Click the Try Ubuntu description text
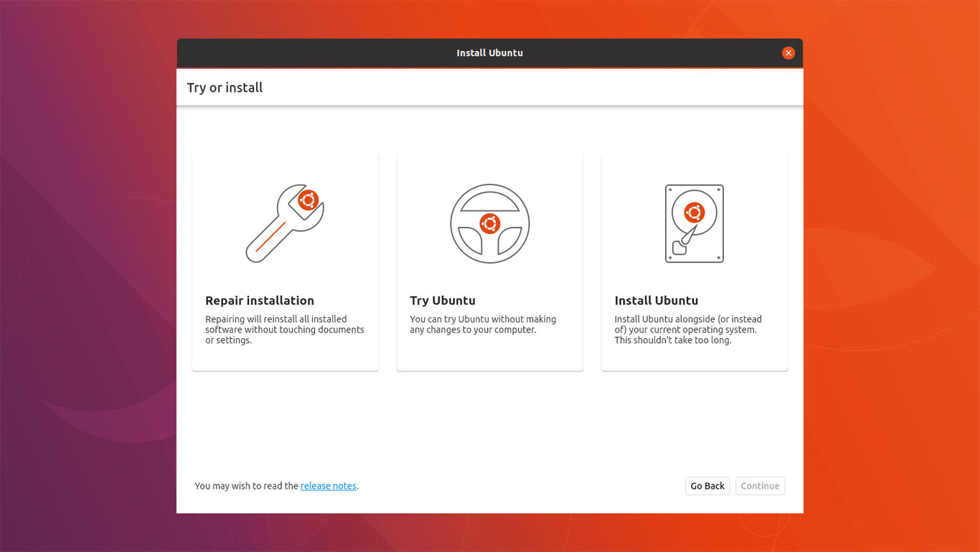 click(482, 324)
